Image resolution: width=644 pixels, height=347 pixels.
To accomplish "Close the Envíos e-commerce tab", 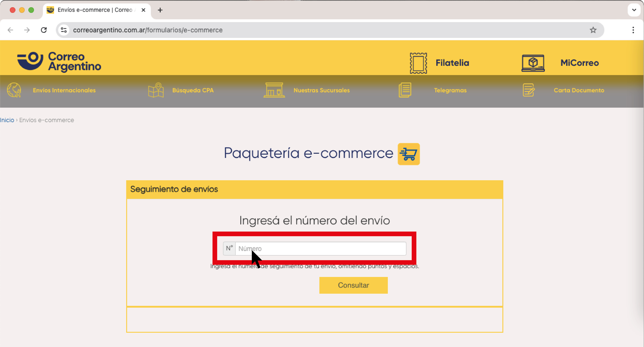I will point(143,10).
